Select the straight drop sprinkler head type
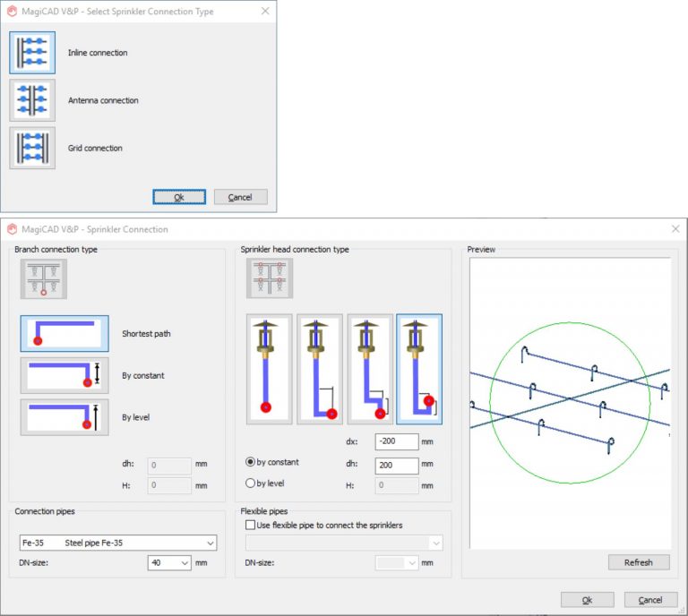688x616 pixels. pyautogui.click(x=269, y=369)
